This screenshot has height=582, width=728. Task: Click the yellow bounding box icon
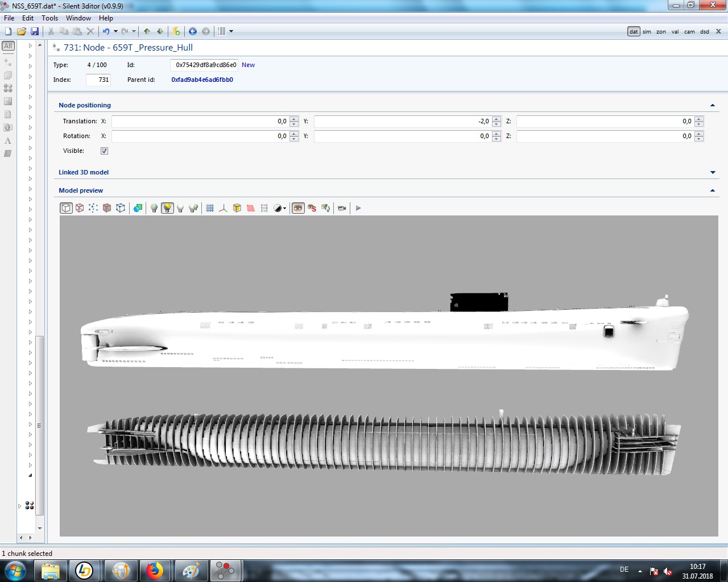point(237,208)
